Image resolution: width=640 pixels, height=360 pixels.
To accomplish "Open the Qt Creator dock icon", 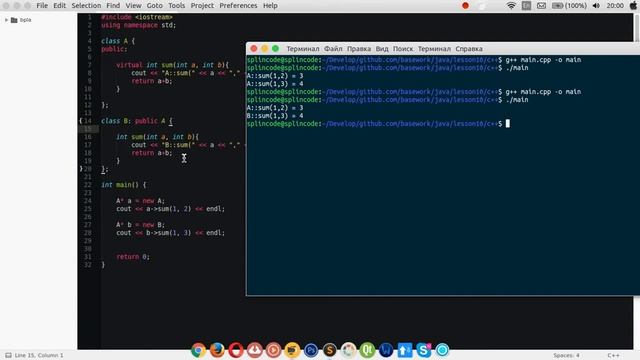I will click(367, 350).
